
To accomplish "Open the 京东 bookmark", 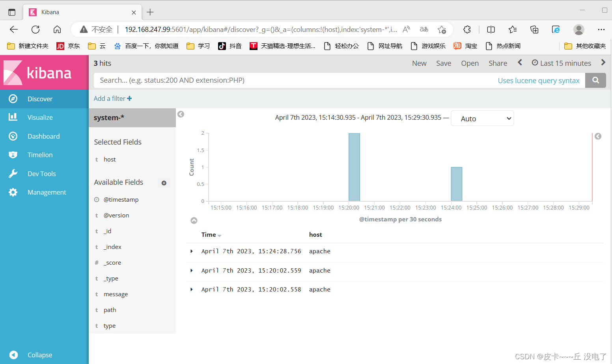I will (x=68, y=46).
